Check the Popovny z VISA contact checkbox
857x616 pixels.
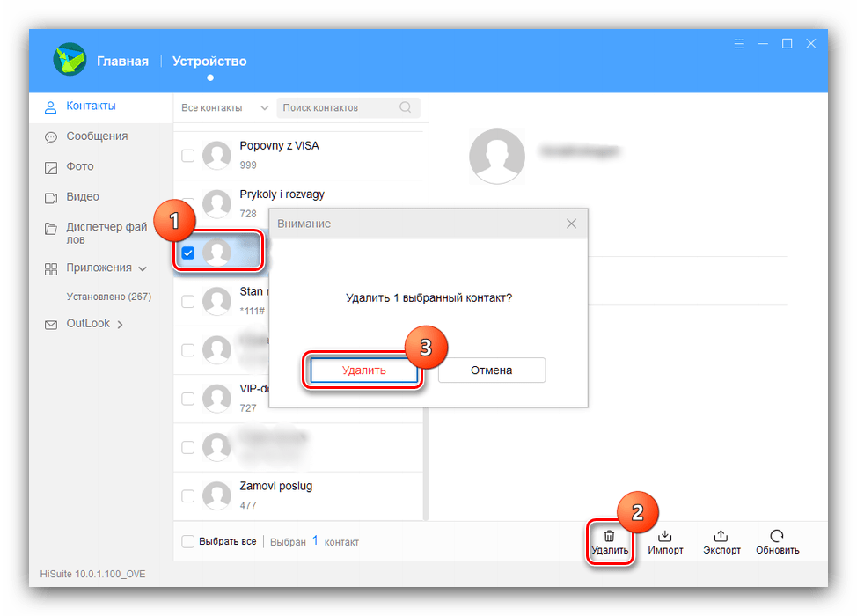click(x=188, y=156)
